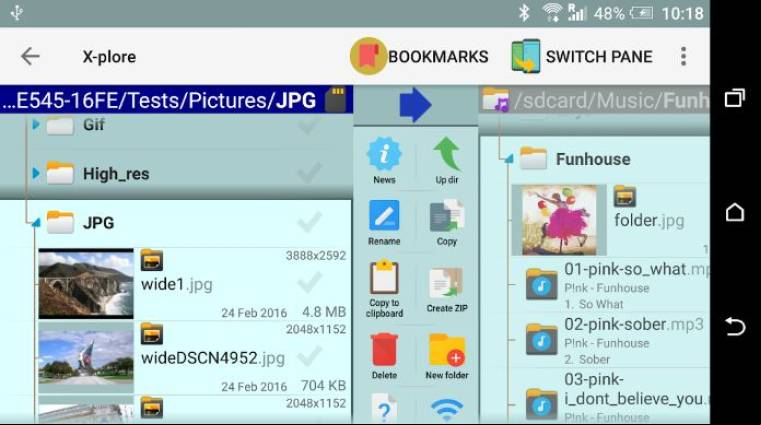Tap the /sdcard/Music/Funhouse path bar
The width and height of the screenshot is (761, 425).
pyautogui.click(x=595, y=100)
